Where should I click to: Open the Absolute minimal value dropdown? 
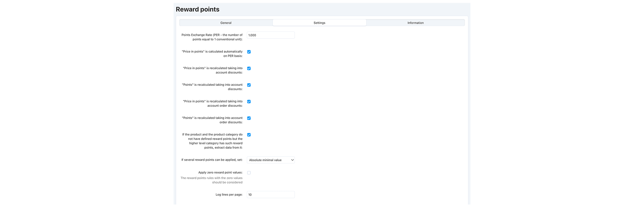271,160
